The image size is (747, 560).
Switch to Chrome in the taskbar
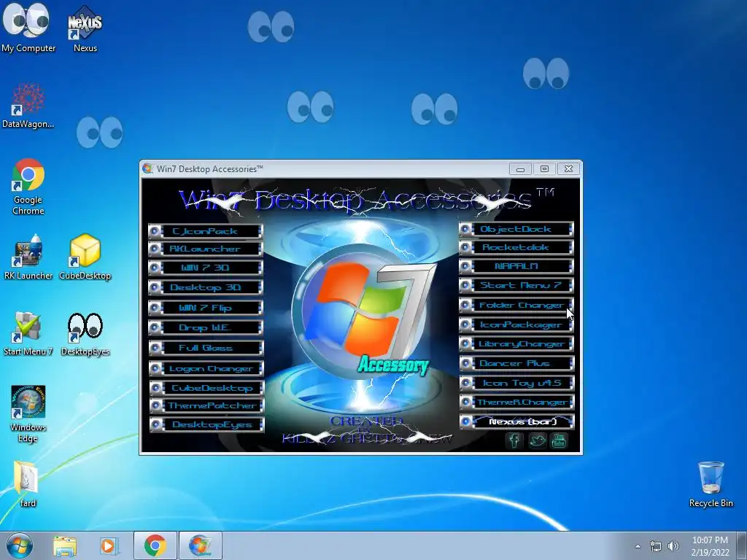click(155, 545)
